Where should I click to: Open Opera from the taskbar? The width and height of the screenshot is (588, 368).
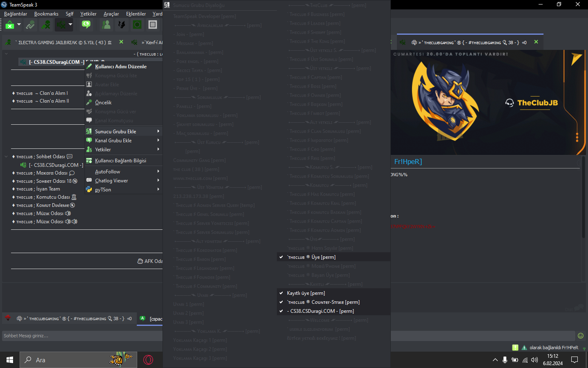point(148,360)
